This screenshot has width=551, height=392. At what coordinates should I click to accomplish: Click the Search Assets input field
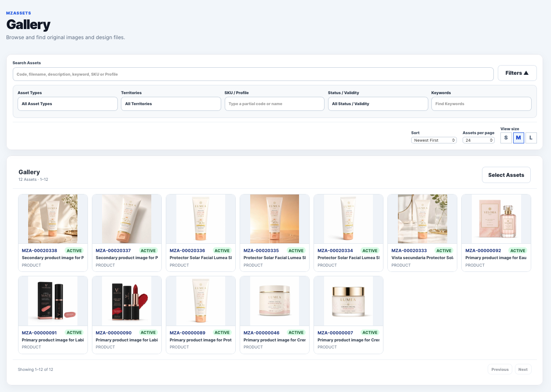click(253, 74)
